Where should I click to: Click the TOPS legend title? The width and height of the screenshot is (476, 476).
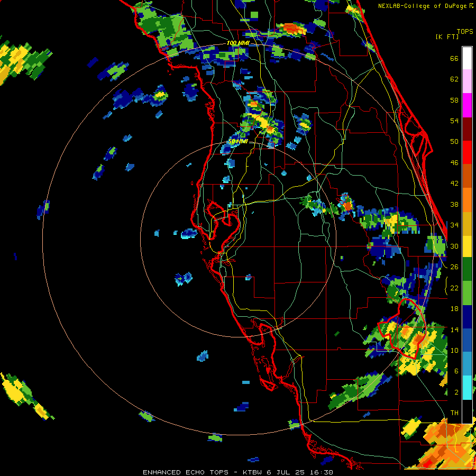tap(465, 31)
